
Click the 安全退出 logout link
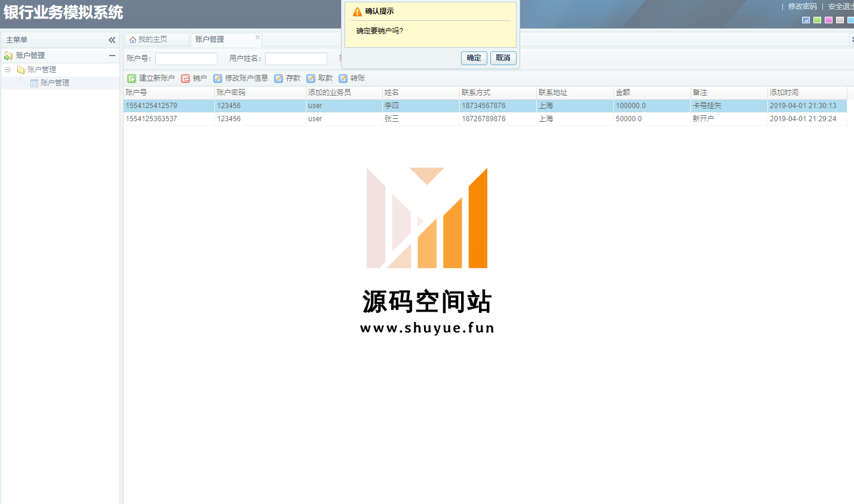[x=841, y=7]
